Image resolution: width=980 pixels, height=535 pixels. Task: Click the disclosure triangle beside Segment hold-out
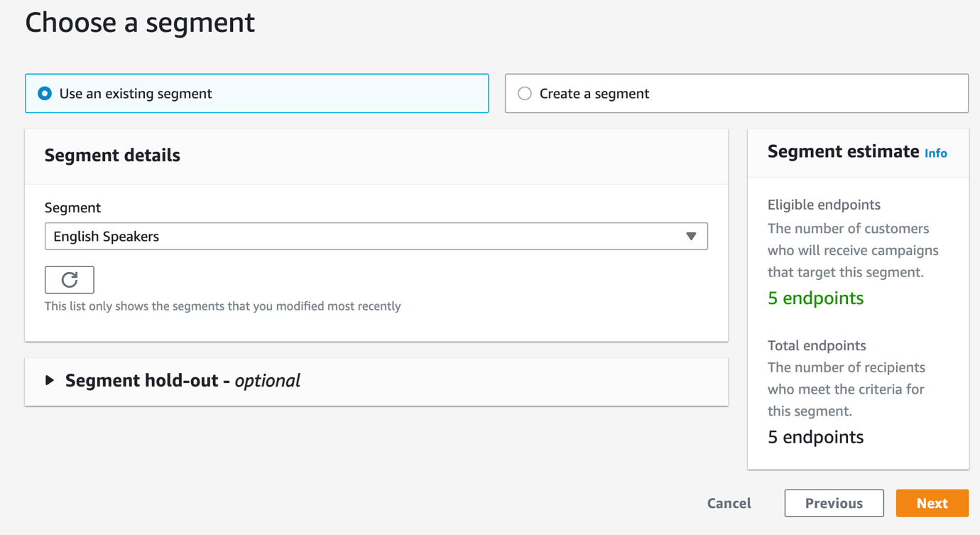point(50,381)
